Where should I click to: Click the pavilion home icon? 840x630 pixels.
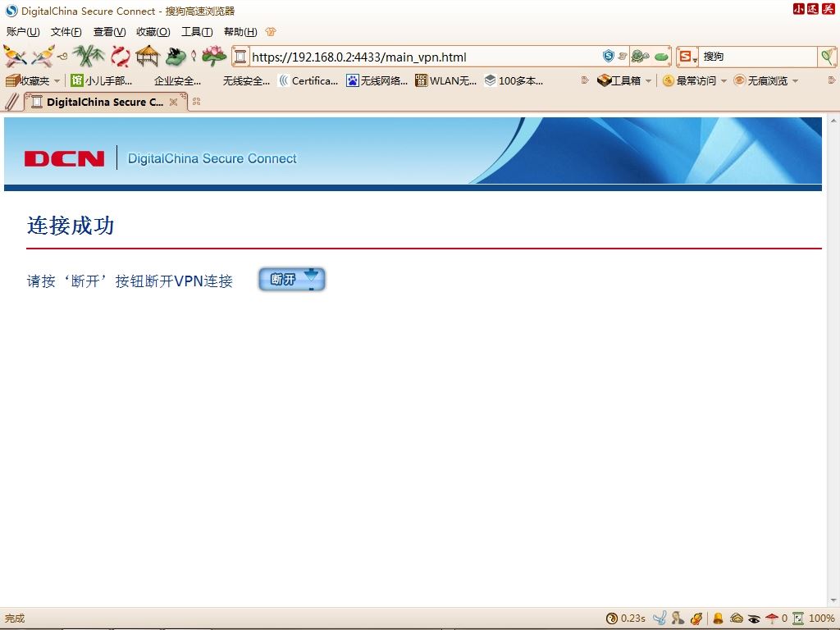tap(148, 56)
